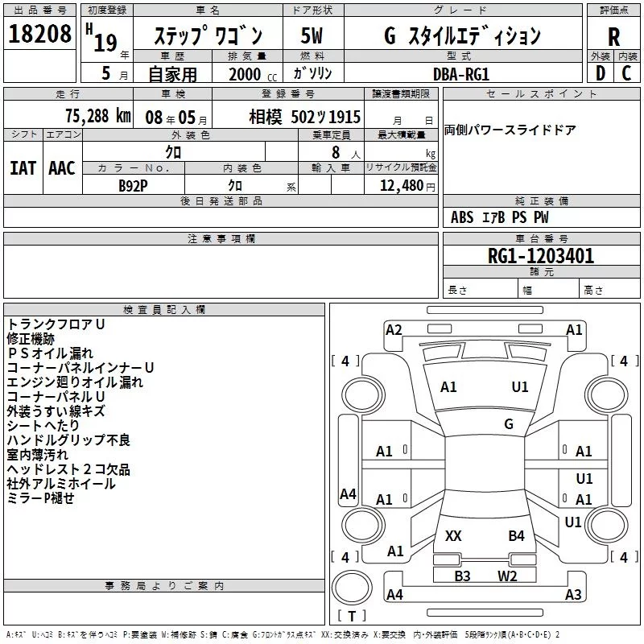This screenshot has width=644, height=644.
Task: Click the displacement value 2000 cc
Action: tap(253, 74)
